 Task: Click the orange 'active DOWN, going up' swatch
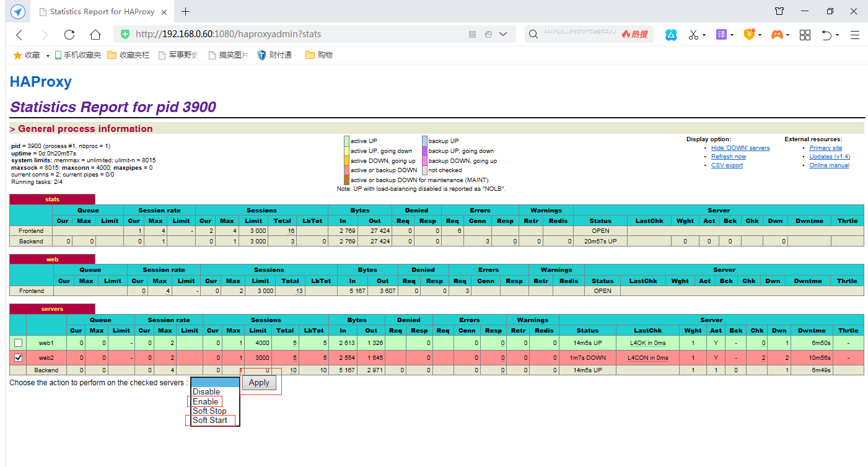tap(346, 160)
